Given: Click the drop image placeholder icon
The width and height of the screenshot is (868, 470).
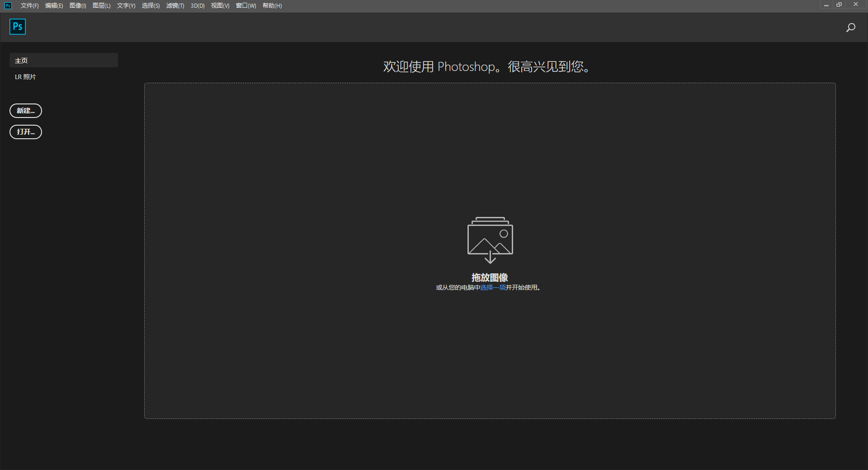Looking at the screenshot, I should [490, 240].
